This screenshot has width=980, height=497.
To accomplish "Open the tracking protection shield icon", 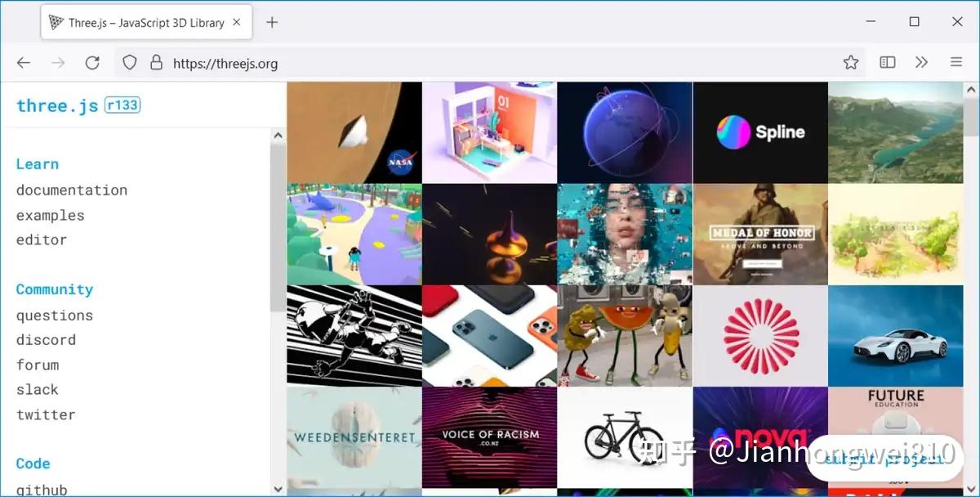I will [129, 63].
